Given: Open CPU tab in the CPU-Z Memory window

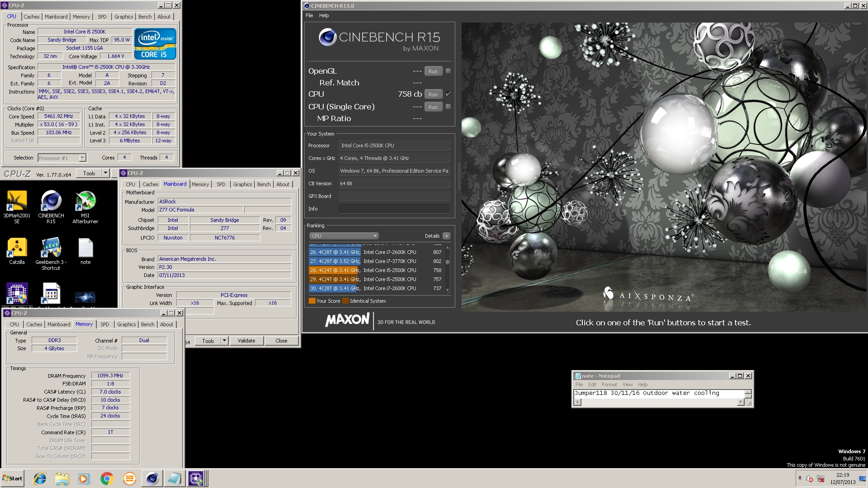Looking at the screenshot, I should (14, 324).
